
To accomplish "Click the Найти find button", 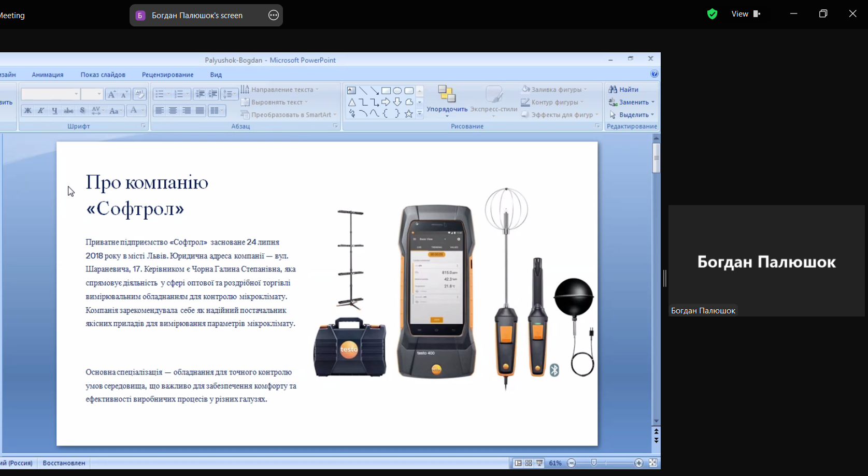I will (x=624, y=90).
